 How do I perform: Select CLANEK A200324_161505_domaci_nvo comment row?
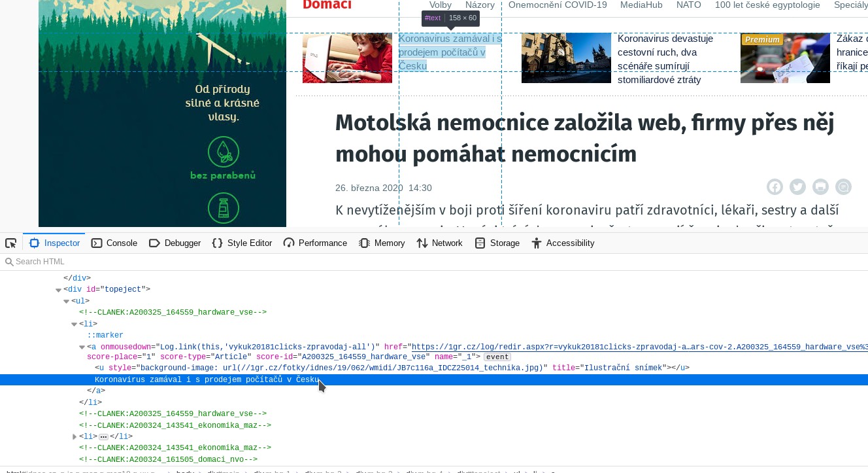pos(434,459)
